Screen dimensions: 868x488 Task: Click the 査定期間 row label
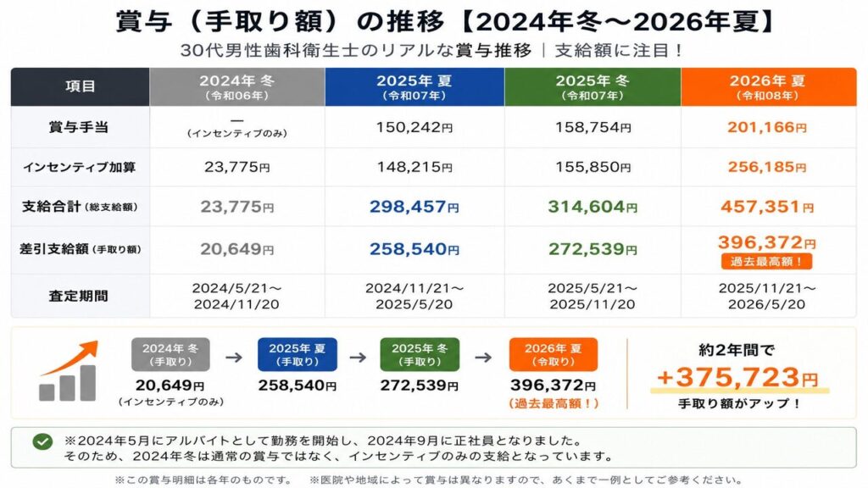[79, 296]
